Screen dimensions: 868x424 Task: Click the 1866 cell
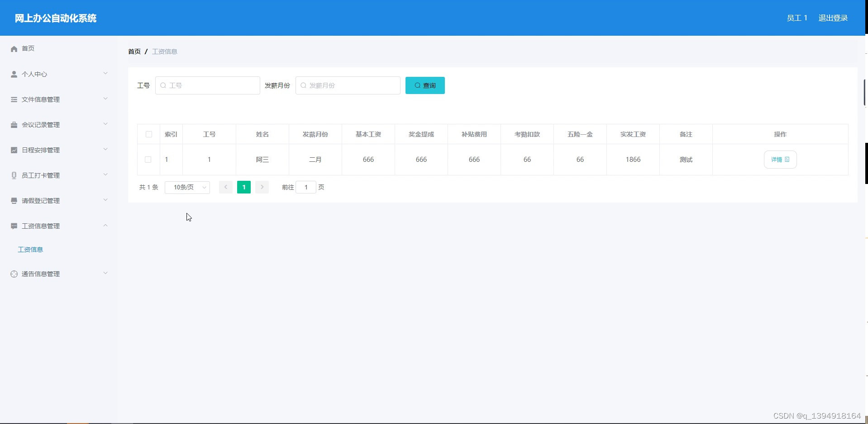coord(633,160)
